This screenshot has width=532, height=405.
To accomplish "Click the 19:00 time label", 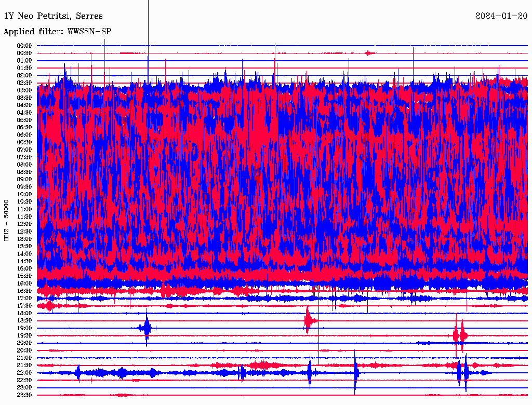I will [x=24, y=328].
